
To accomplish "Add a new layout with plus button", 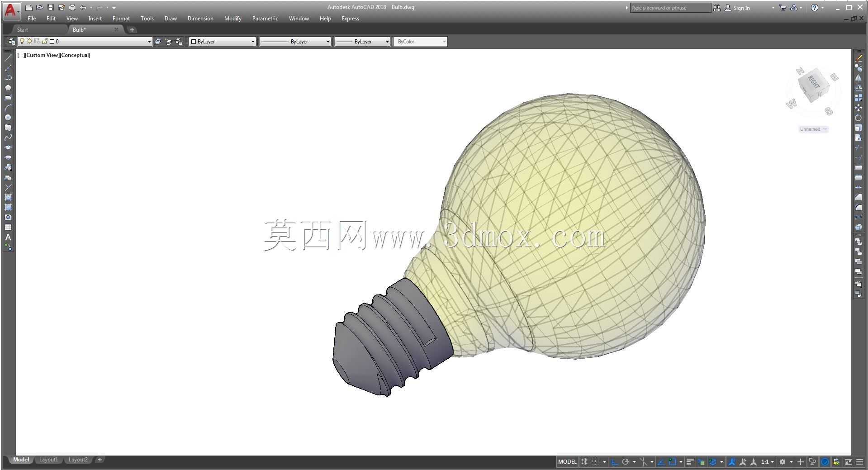I will pyautogui.click(x=100, y=460).
